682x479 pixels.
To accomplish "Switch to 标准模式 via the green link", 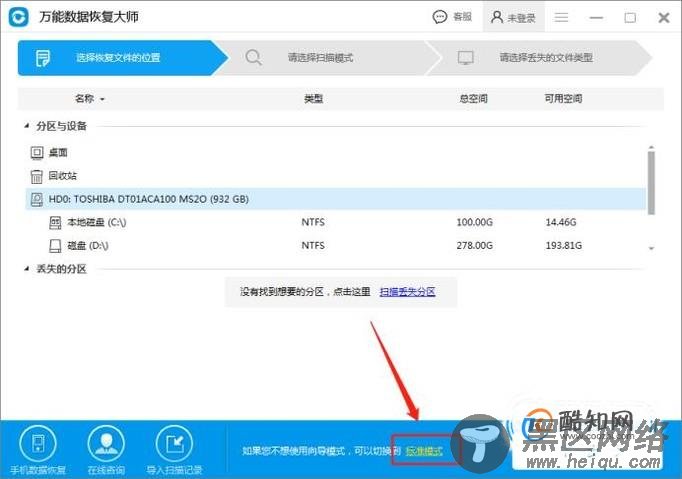I will pos(425,451).
